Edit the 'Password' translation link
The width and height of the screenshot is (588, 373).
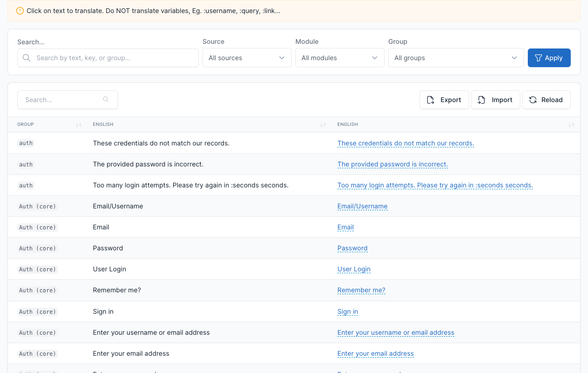[352, 248]
